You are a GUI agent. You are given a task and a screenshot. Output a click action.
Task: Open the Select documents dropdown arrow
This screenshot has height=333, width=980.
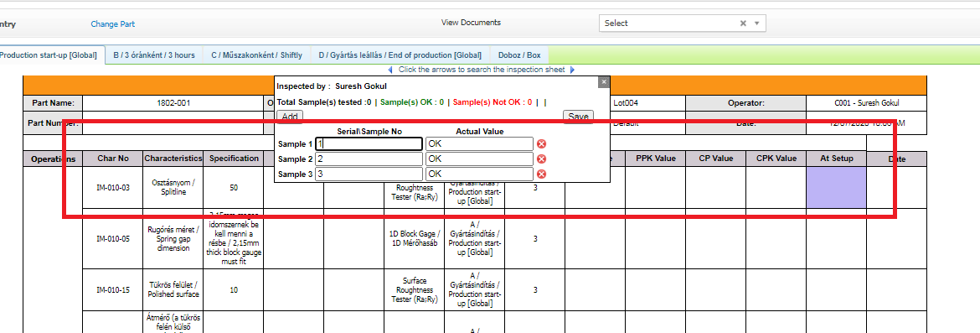pos(757,23)
